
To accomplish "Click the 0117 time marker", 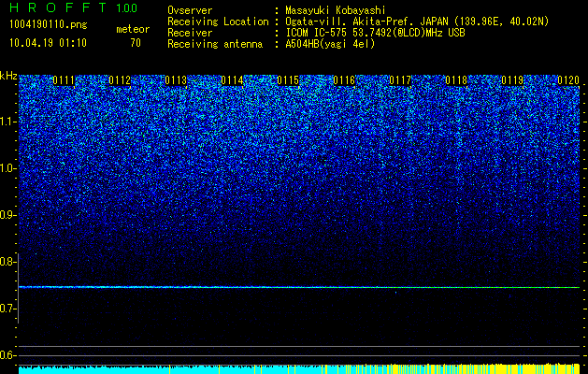I will (400, 80).
